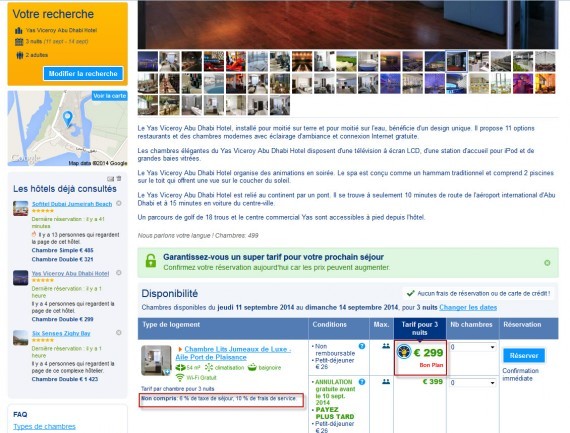Open help icon beside Non remboursable condition

pyautogui.click(x=362, y=346)
